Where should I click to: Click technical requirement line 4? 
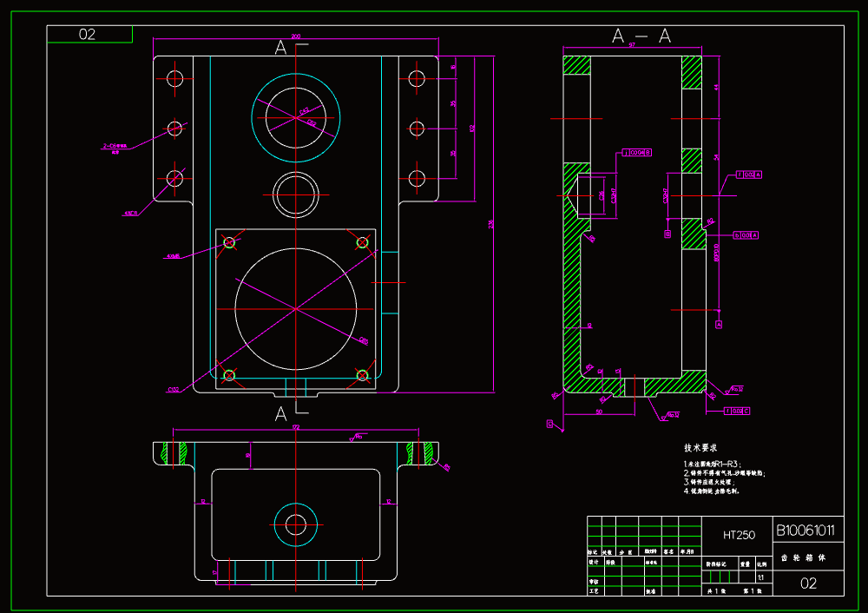tap(712, 491)
